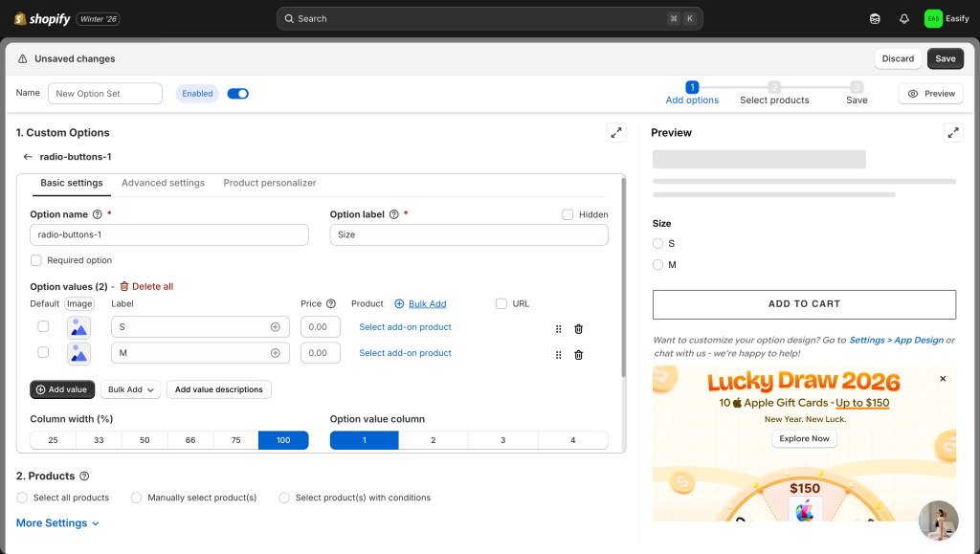980x554 pixels.
Task: Click Select add-on product link for S
Action: [405, 327]
